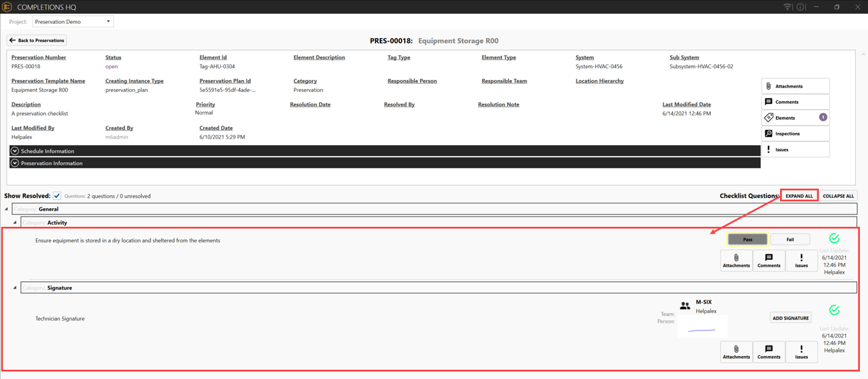
Task: Click the Completions HQ logo icon
Action: point(8,7)
